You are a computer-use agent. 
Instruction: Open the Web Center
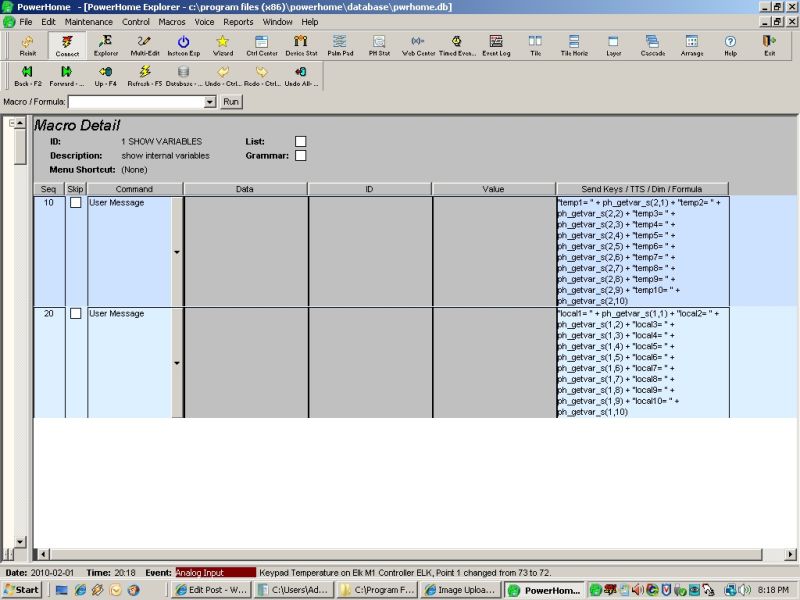click(x=418, y=45)
